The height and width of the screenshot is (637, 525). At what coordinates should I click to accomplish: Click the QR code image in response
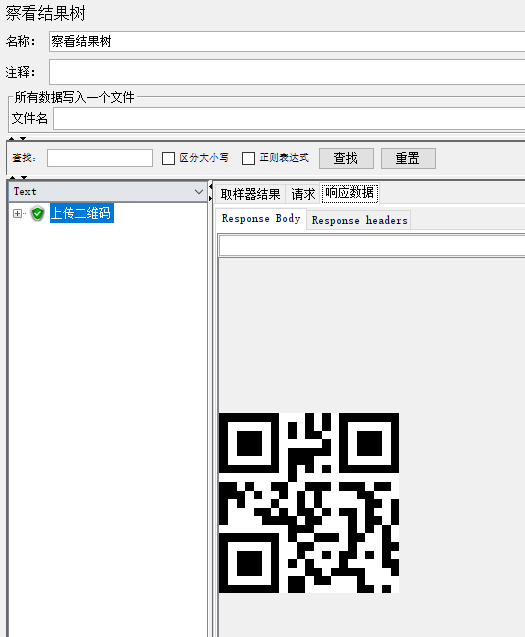click(x=309, y=503)
